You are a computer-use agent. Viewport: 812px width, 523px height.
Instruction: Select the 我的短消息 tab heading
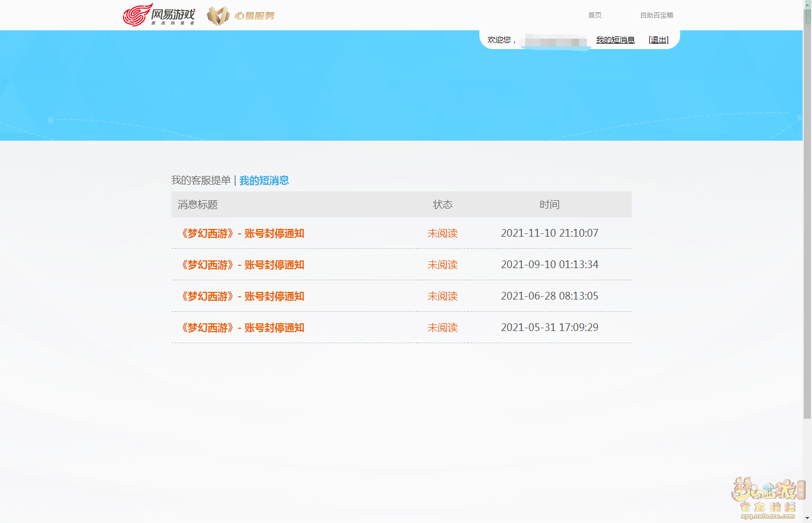click(x=264, y=180)
